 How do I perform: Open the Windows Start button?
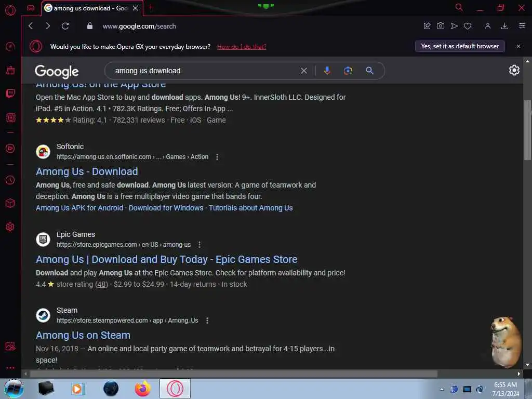14,389
